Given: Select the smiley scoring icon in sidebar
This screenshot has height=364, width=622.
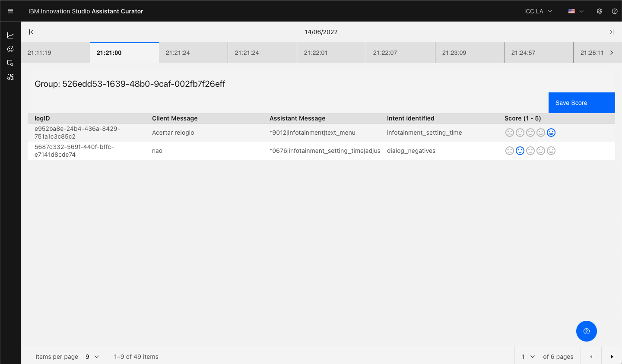Looking at the screenshot, I should [10, 49].
